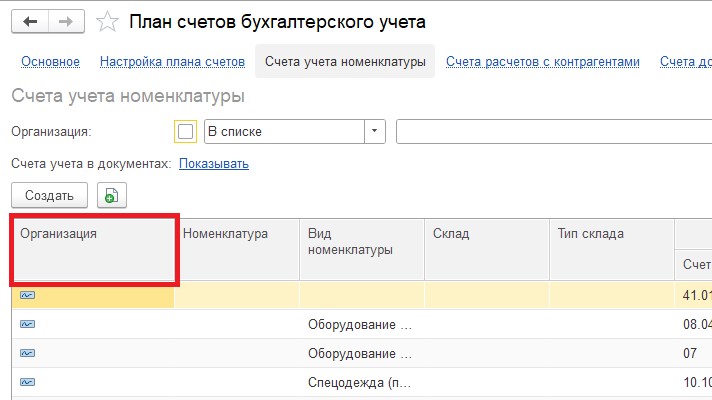Click the 07 account cell
This screenshot has height=400, width=712.
point(693,354)
